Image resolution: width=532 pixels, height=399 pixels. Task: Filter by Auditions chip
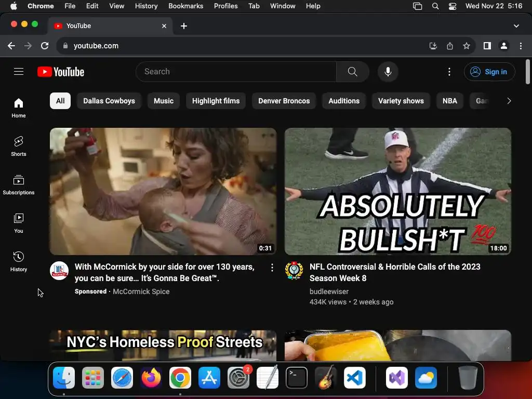pos(344,101)
